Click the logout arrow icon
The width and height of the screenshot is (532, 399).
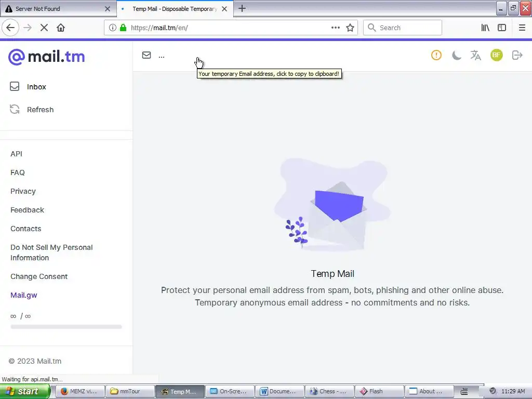click(x=517, y=55)
